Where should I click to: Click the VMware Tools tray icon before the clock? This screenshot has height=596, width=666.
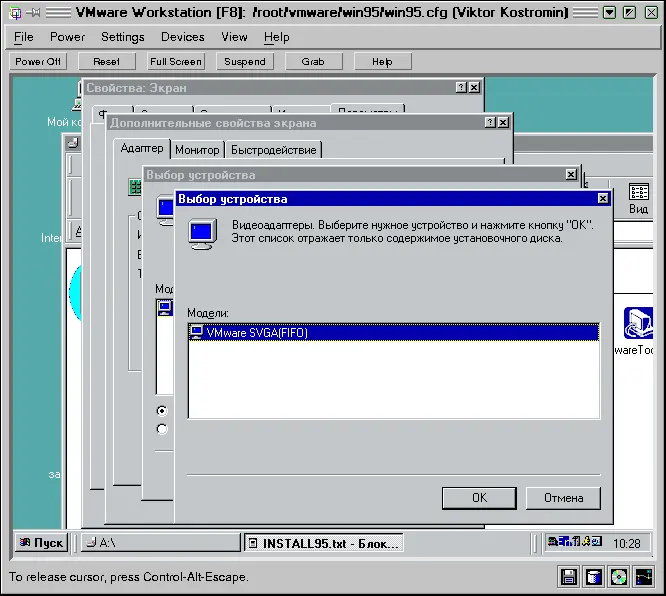[597, 541]
